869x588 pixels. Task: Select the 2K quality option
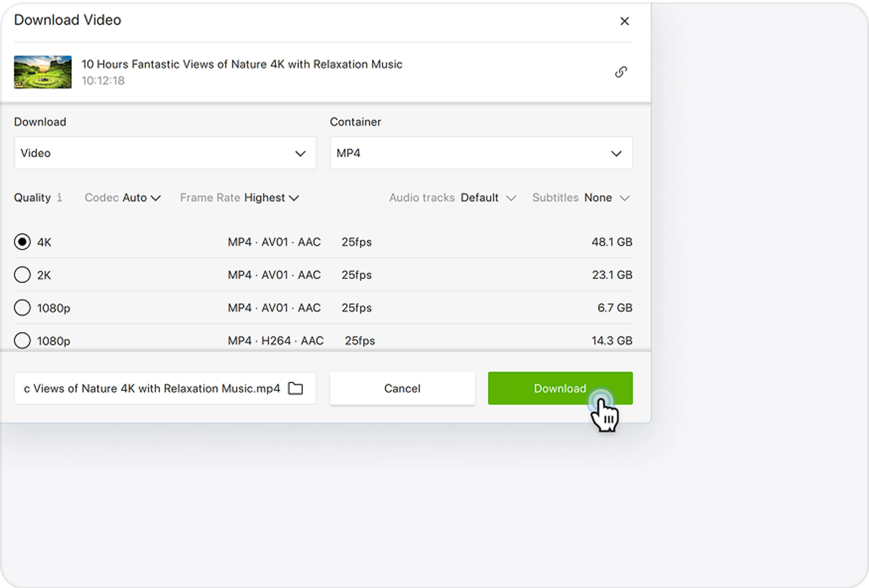22,275
